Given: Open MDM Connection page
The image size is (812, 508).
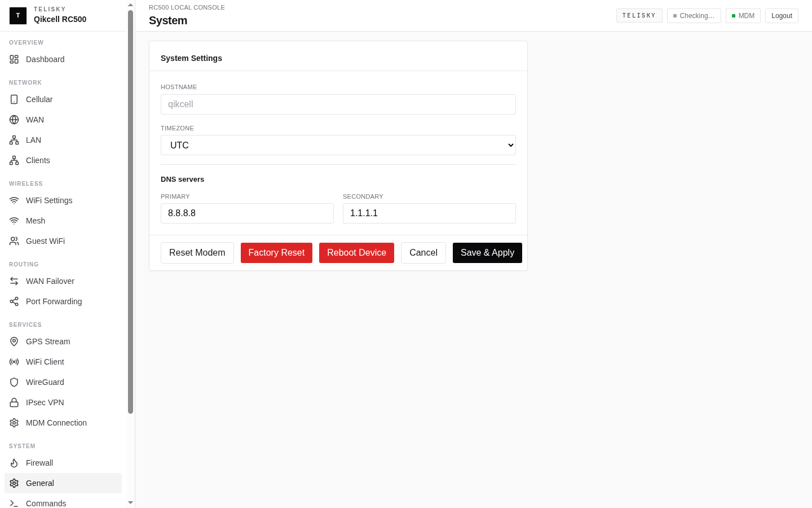Looking at the screenshot, I should [63, 423].
